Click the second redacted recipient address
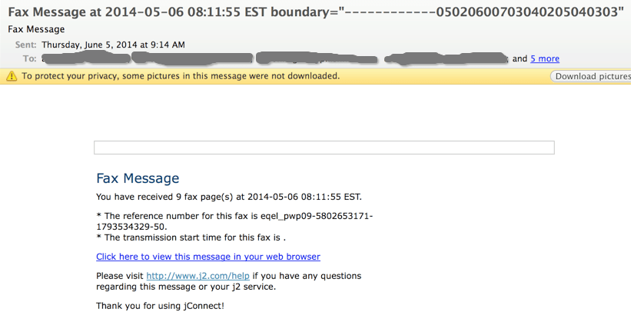 tap(192, 58)
